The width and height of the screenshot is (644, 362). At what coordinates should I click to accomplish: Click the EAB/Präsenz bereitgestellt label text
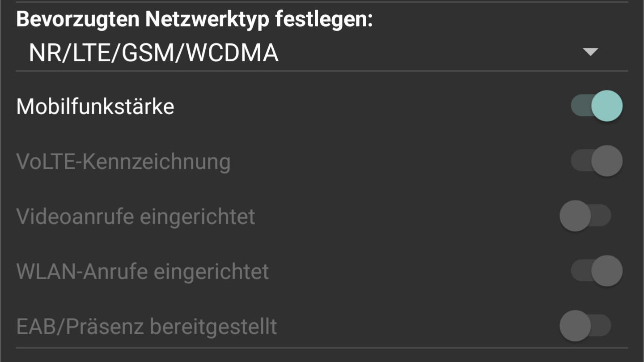pos(147,327)
